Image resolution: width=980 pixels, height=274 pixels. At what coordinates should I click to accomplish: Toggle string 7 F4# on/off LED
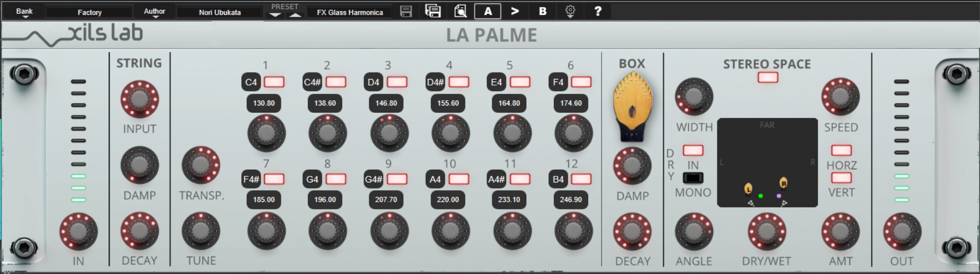point(274,179)
